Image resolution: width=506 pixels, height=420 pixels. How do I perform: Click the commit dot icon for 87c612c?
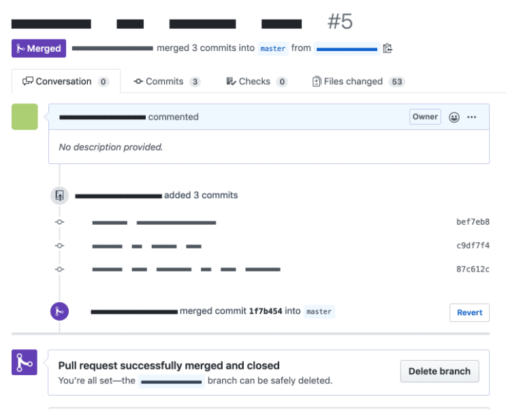click(59, 269)
